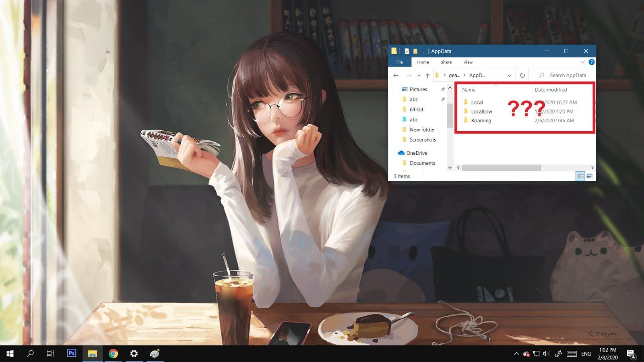Open network status tray icon

coord(537,354)
